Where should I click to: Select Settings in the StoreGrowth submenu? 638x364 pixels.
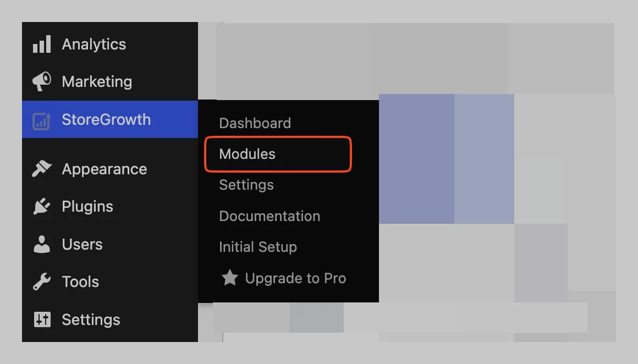(246, 185)
